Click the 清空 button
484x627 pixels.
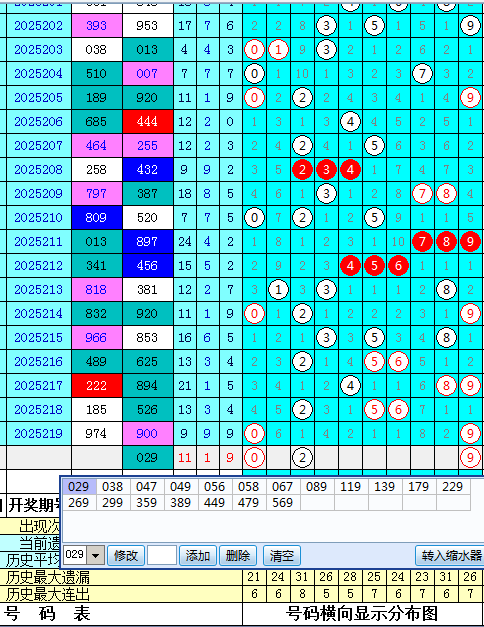click(x=282, y=555)
